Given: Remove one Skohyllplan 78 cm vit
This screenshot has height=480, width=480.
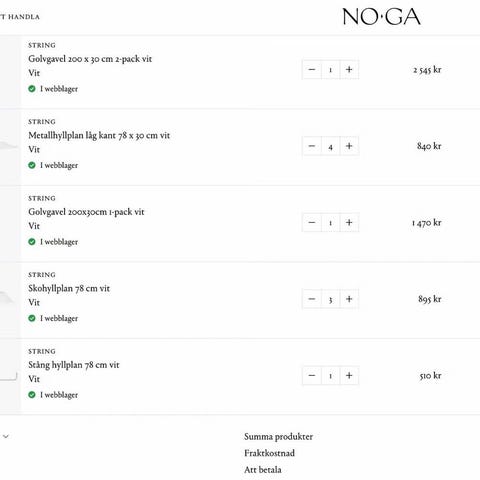Looking at the screenshot, I should 312,299.
